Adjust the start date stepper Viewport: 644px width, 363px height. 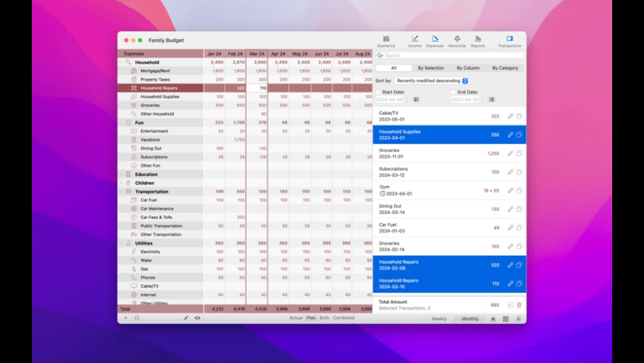[x=407, y=99]
